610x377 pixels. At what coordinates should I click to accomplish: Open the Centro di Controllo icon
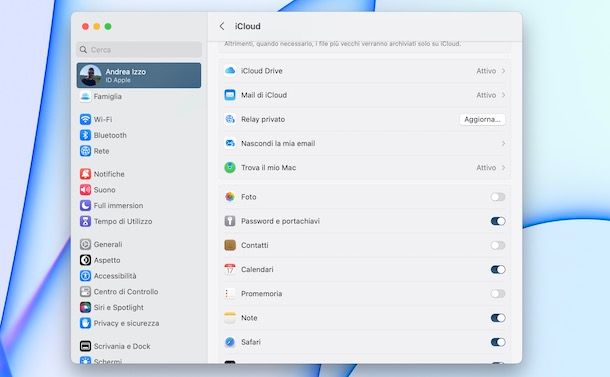85,291
